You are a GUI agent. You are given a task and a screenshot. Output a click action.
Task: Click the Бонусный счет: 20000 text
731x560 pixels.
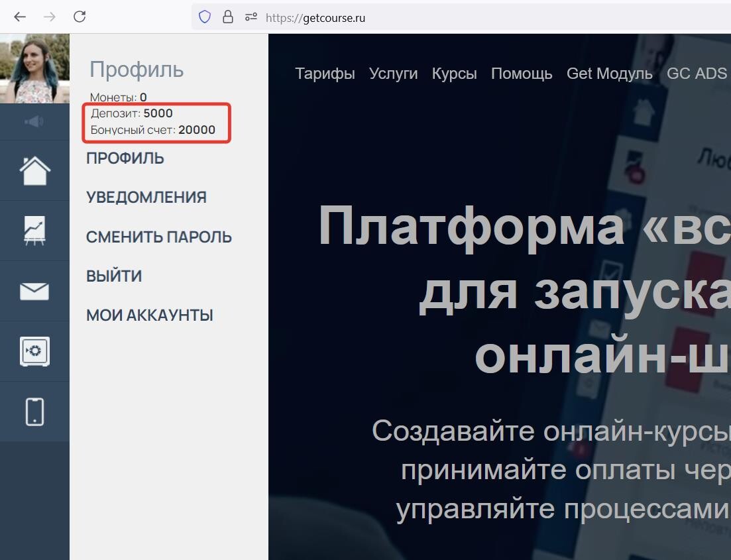(153, 130)
